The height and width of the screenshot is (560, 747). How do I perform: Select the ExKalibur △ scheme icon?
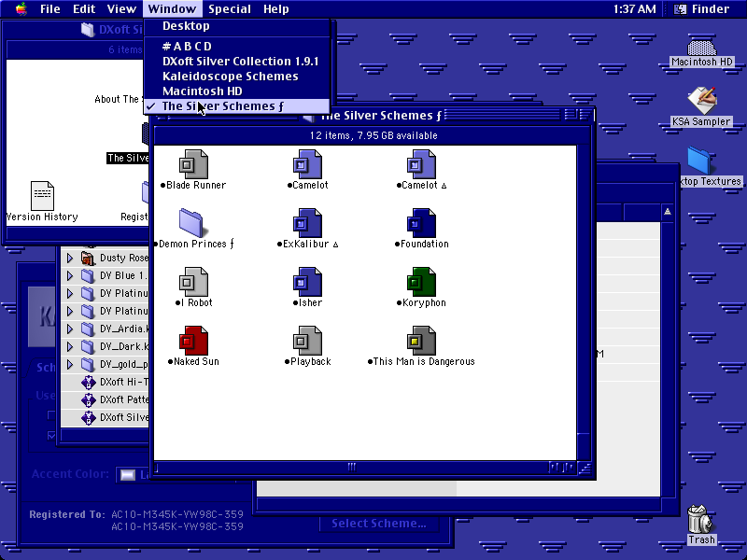click(307, 223)
